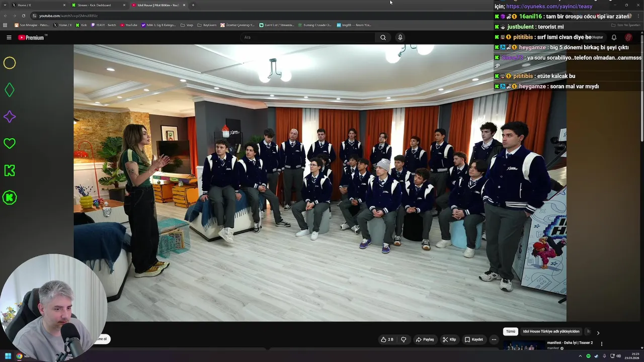Open the YouTube bookmark
This screenshot has width=644, height=362.
[x=129, y=25]
